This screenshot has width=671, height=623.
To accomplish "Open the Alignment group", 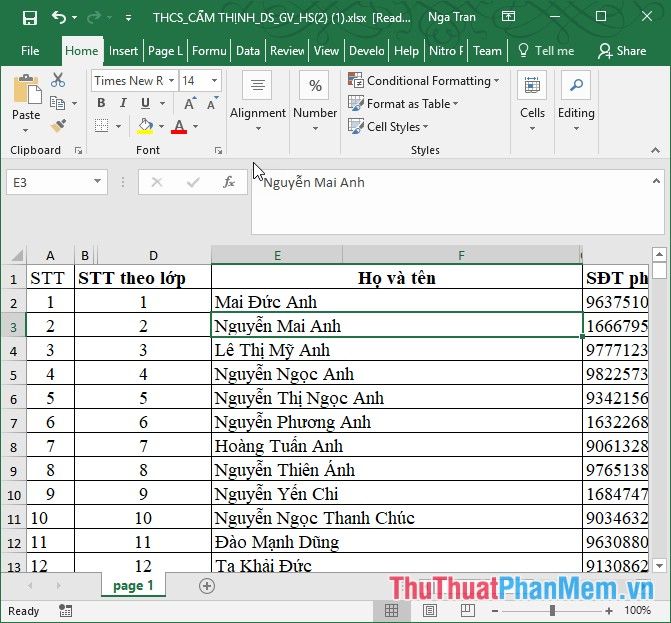I will coord(258,103).
